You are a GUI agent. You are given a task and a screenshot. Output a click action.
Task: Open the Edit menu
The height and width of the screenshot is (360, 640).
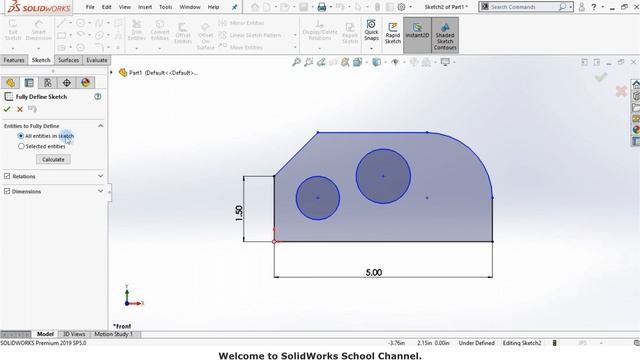[x=107, y=7]
